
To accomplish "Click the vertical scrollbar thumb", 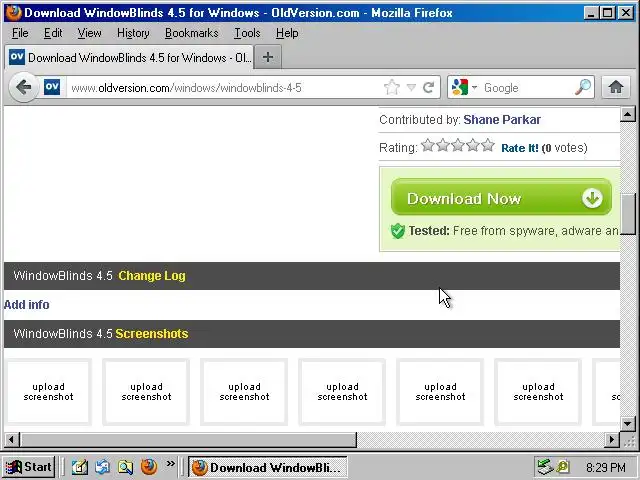I will [x=628, y=214].
